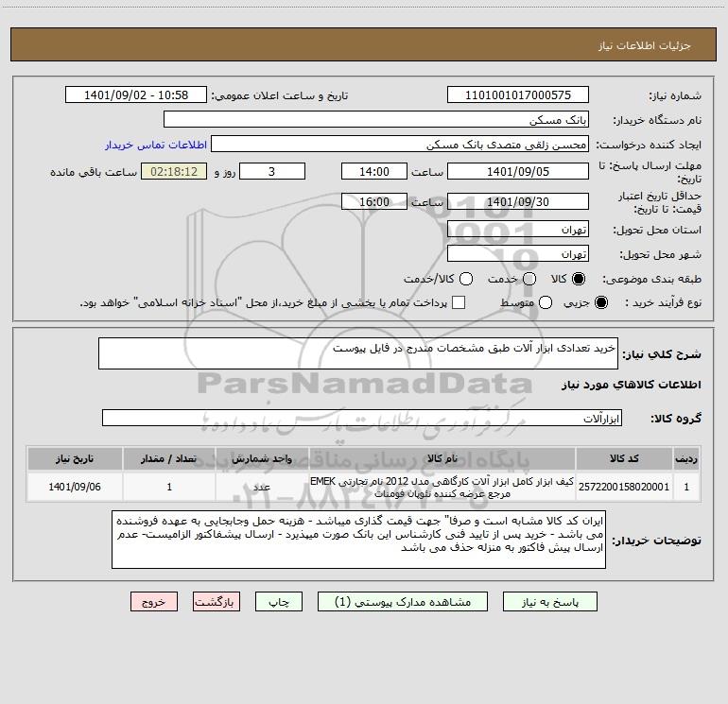Screen dimensions: 728x704
Task: Toggle the اسناد خزانه اسلامی payment checkbox
Action: tap(459, 302)
